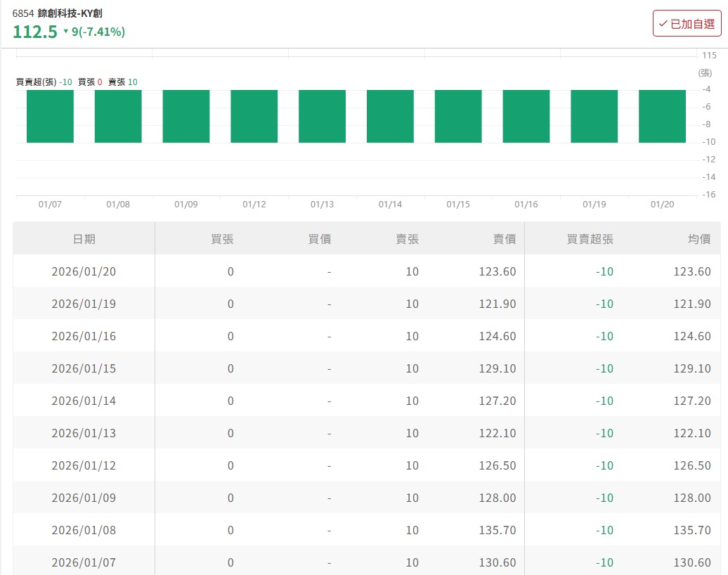Select the green bar for 01/20

tap(662, 116)
